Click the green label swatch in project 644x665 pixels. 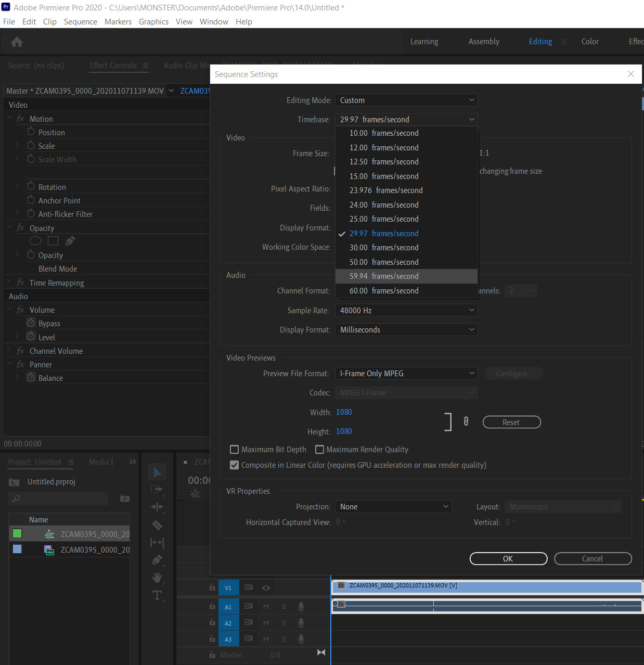click(17, 533)
